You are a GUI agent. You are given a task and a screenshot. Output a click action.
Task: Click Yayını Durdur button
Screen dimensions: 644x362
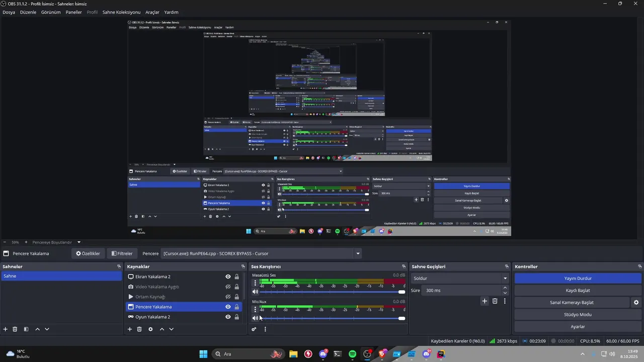tap(578, 279)
